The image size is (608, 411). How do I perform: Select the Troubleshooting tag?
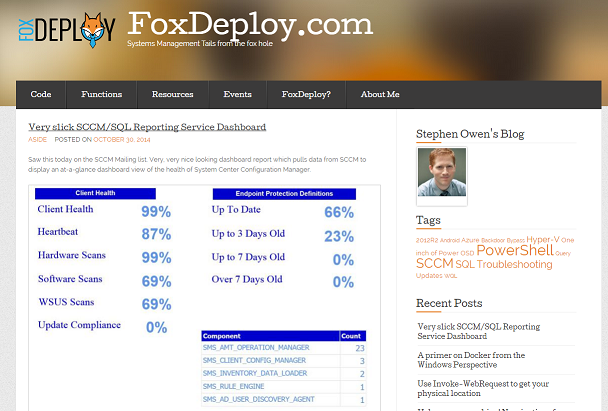(x=515, y=264)
